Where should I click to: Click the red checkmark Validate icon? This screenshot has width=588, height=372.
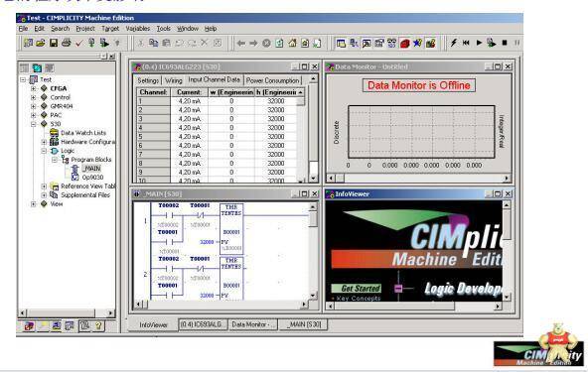78,43
